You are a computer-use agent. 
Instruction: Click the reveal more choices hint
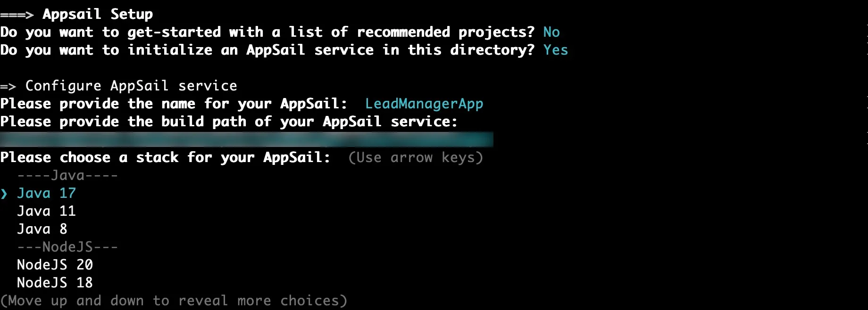pos(174,301)
